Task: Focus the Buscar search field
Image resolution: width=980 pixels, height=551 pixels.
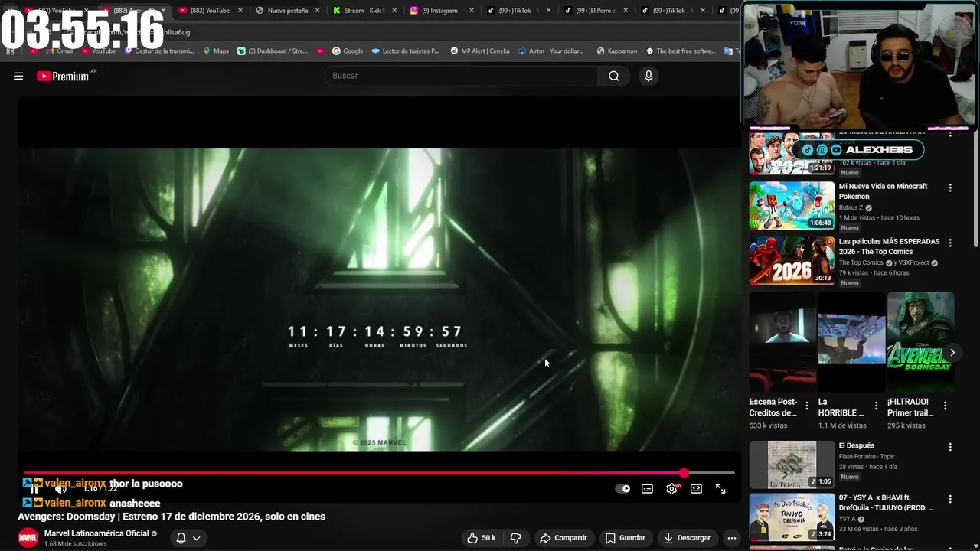Action: (x=462, y=76)
